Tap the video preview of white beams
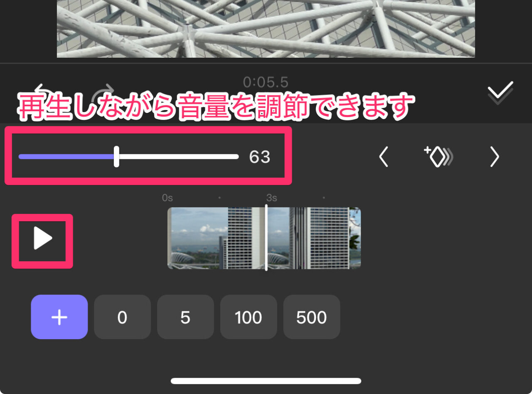 coord(266,28)
